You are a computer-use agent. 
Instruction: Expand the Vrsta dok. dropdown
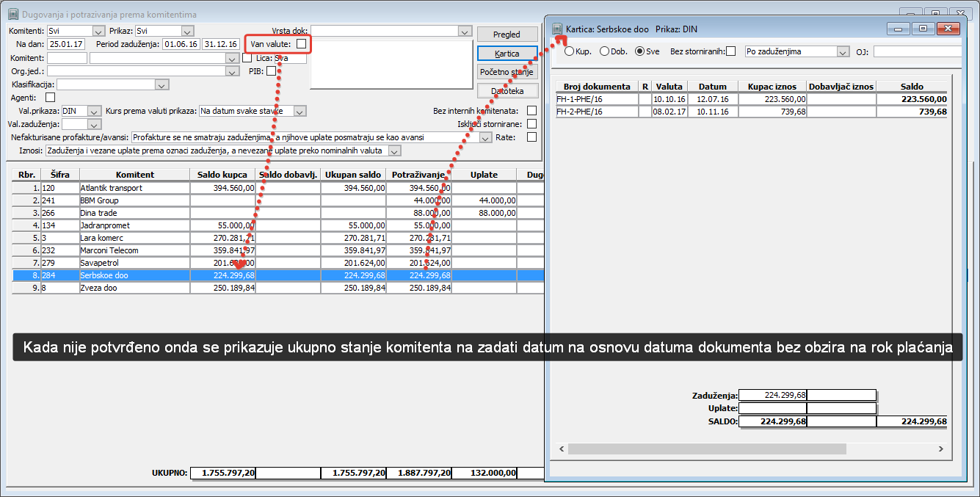[464, 31]
